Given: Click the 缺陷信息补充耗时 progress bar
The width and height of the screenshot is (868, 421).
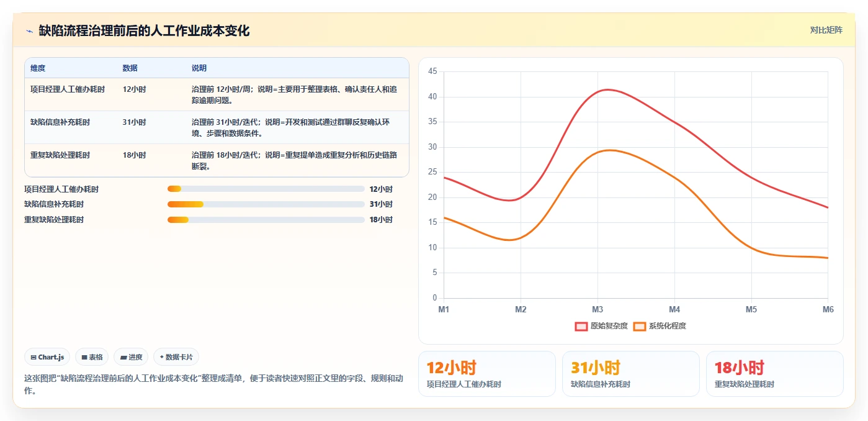Looking at the screenshot, I should coord(266,204).
